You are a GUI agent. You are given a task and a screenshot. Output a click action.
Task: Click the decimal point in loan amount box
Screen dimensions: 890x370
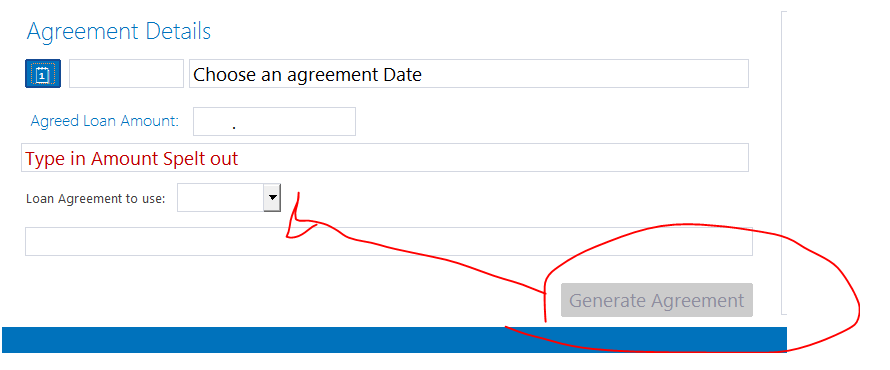point(234,128)
